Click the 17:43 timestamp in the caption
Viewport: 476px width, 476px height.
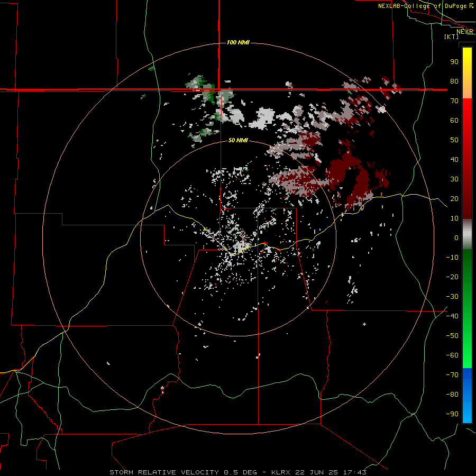click(355, 472)
